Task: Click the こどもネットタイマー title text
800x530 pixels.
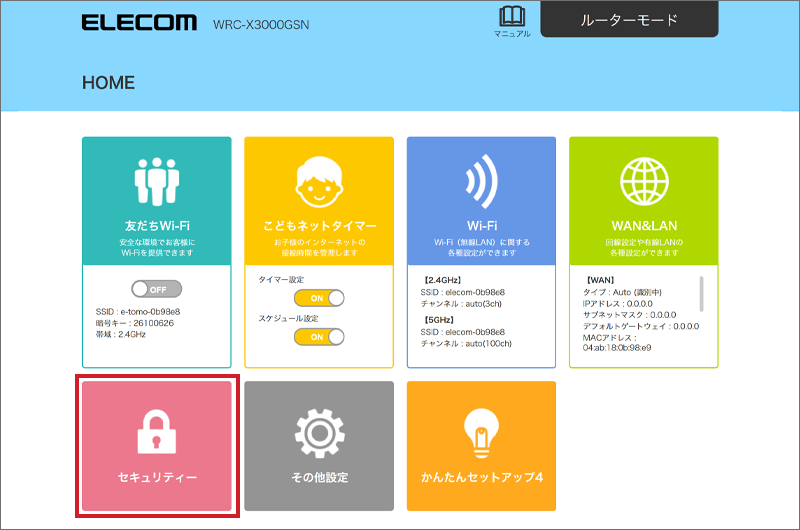Action: click(319, 225)
